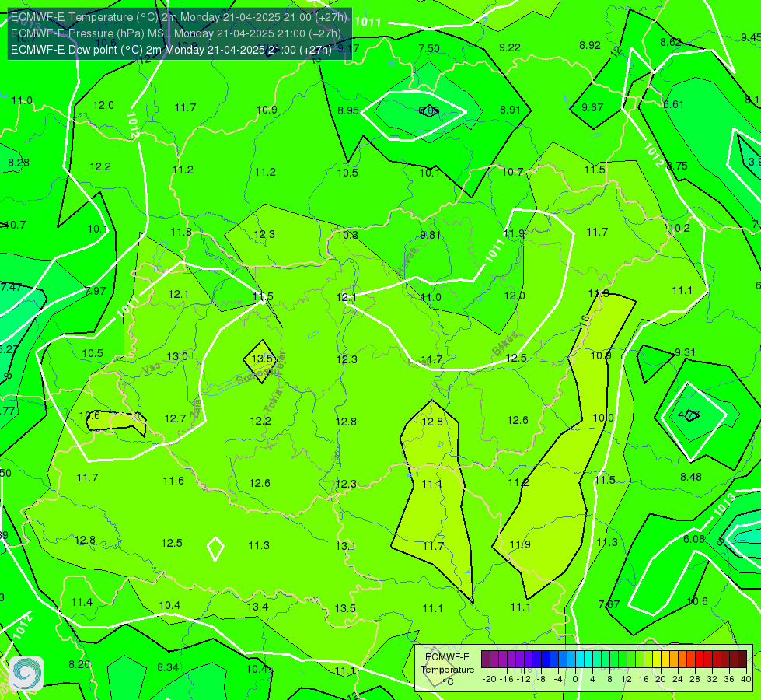Click the legend tick label 0
Viewport: 761px width, 700px height.
point(575,679)
